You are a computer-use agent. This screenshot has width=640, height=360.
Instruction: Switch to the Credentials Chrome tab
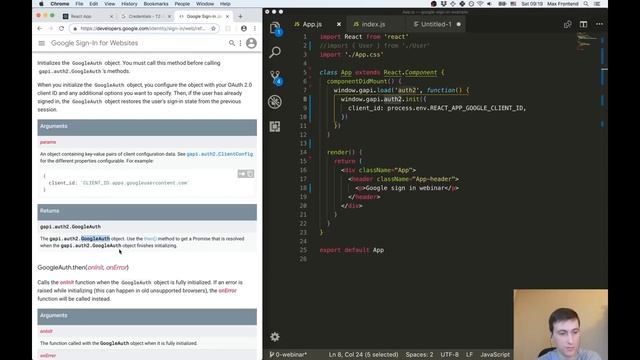click(145, 16)
